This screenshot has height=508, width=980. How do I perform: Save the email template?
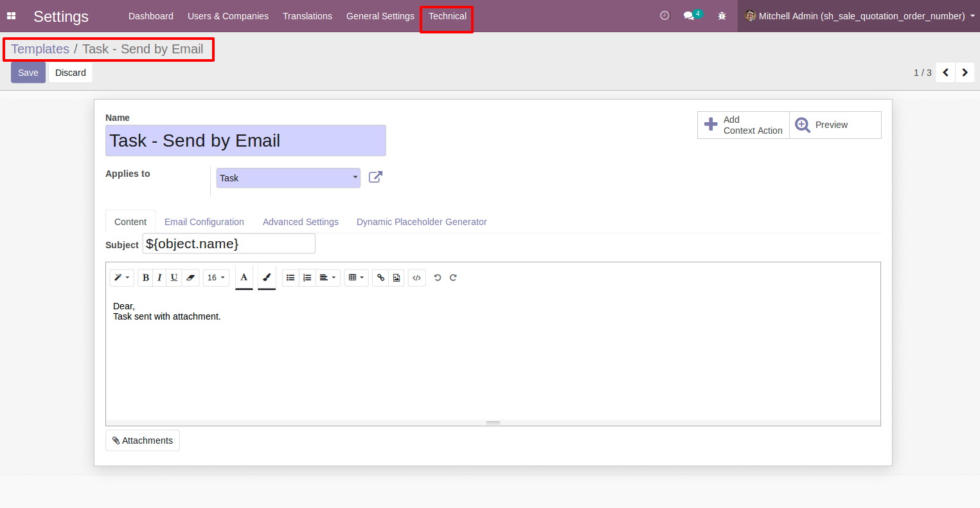28,73
